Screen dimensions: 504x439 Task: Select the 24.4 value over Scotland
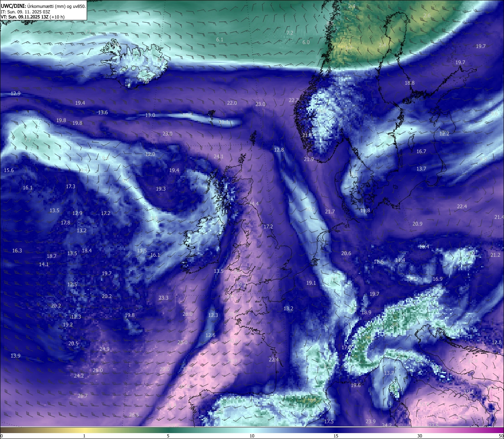254,204
